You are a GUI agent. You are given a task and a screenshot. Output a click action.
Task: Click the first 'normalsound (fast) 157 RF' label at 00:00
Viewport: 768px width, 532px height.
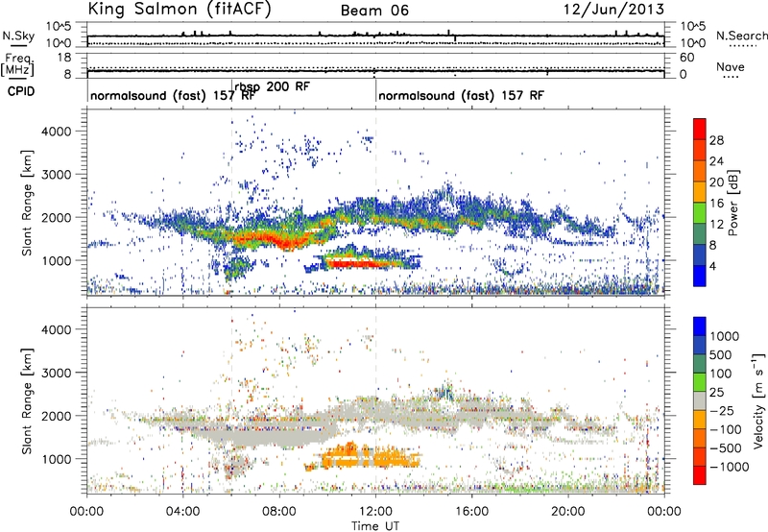pos(173,95)
